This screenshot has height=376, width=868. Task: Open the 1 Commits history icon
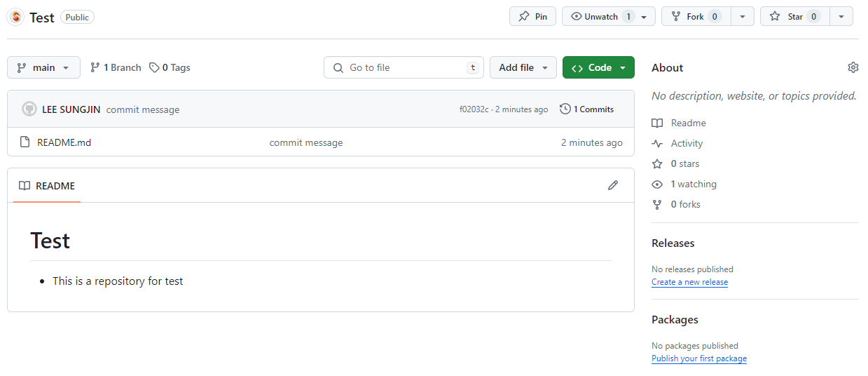tap(565, 109)
